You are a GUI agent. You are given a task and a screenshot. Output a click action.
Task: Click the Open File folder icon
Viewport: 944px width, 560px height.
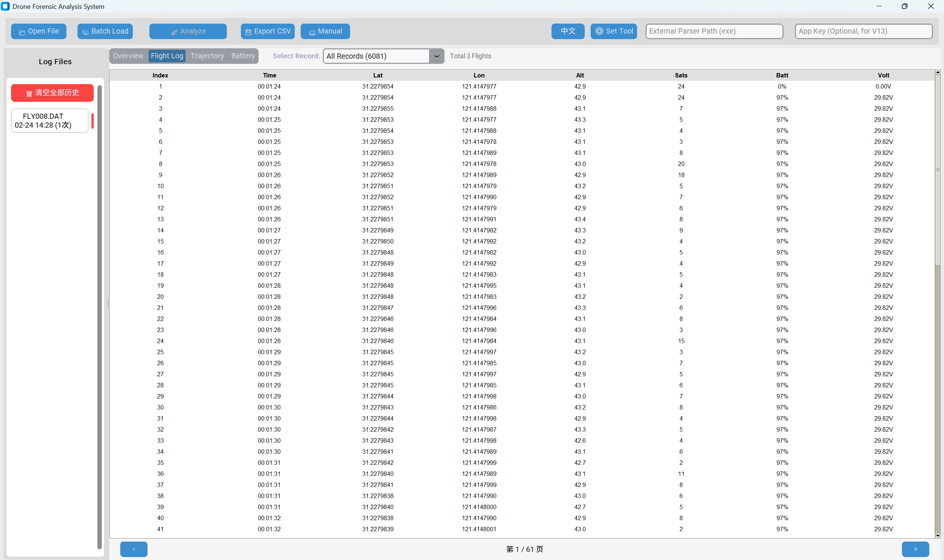(22, 32)
